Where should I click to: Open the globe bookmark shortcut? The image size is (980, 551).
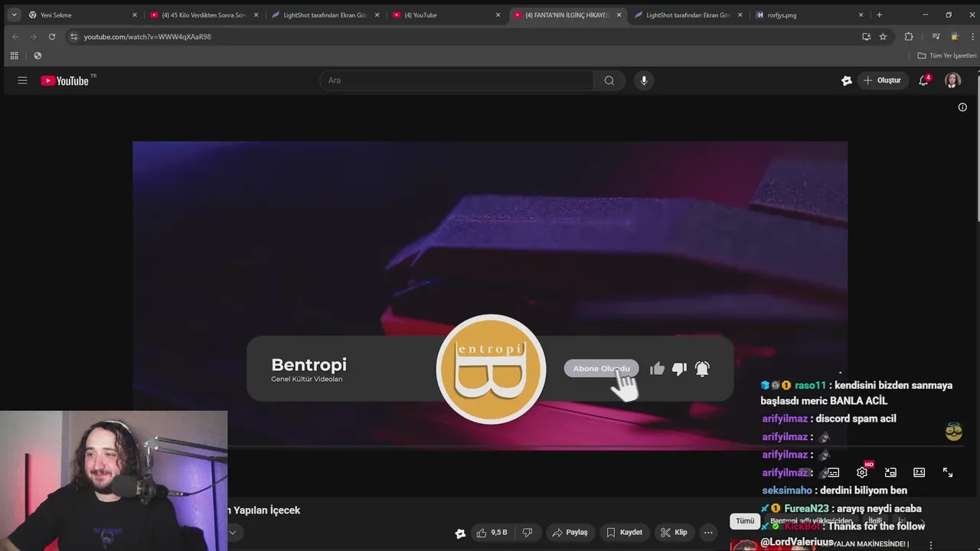[38, 56]
